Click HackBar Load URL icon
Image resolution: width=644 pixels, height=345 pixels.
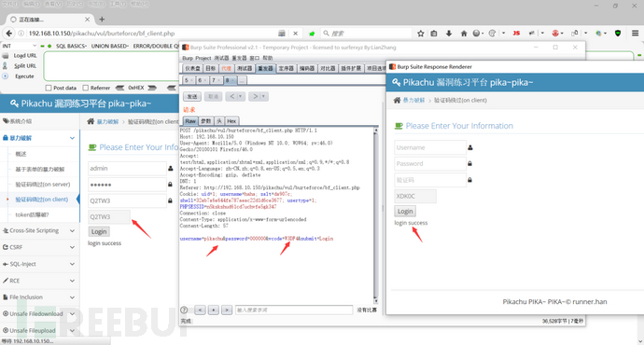click(x=6, y=55)
